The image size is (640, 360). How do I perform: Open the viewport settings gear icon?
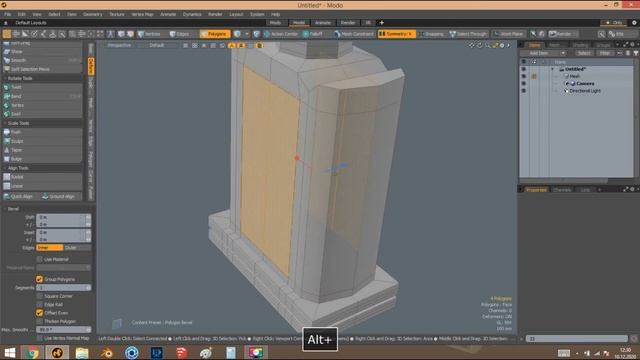tap(502, 45)
